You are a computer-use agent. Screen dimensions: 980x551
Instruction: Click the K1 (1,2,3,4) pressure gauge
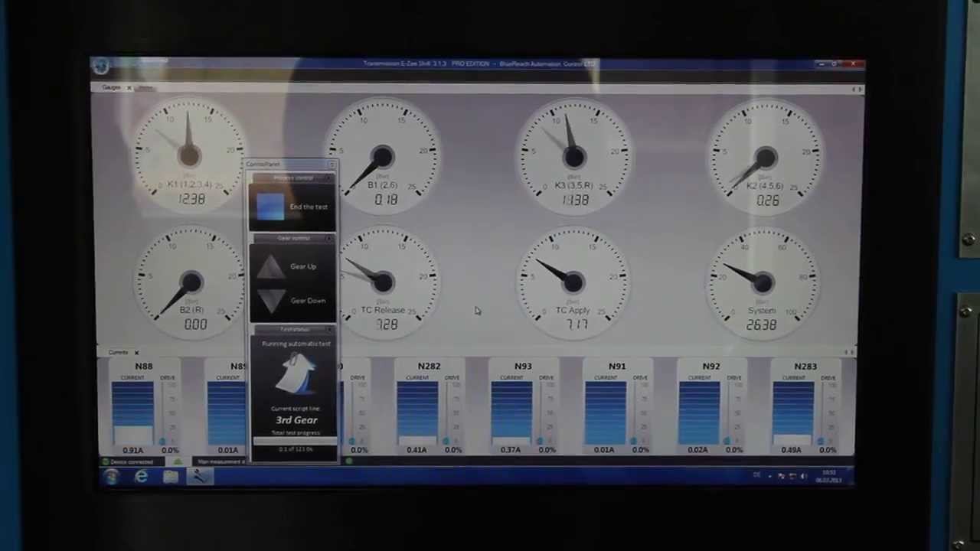click(190, 156)
